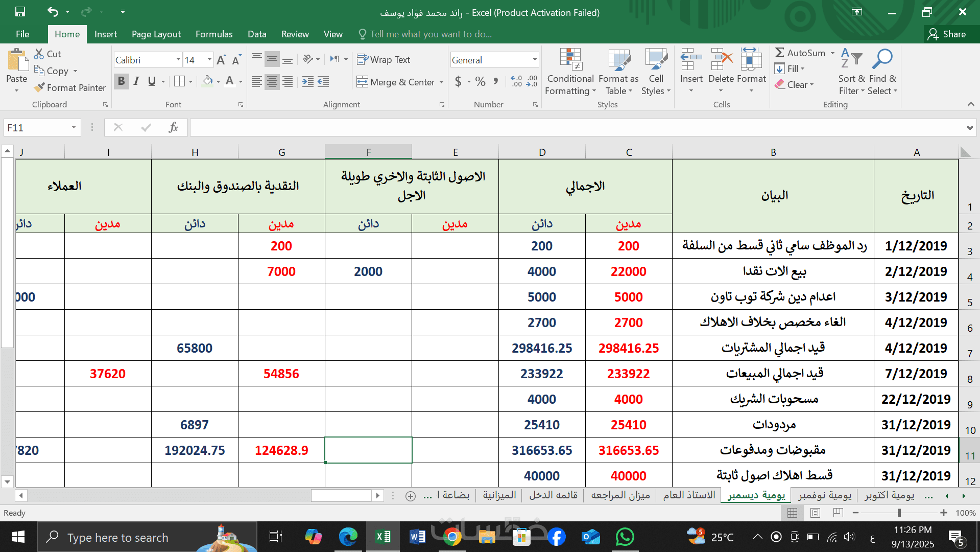This screenshot has height=552, width=980.
Task: Switch to the Insert ribbon tab
Action: [x=106, y=34]
